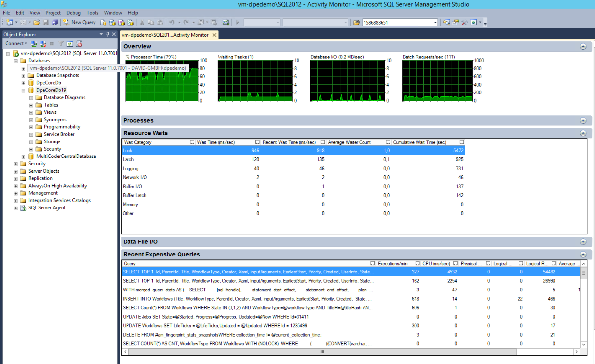The image size is (595, 364).
Task: Expand the Processes section
Action: coord(583,121)
